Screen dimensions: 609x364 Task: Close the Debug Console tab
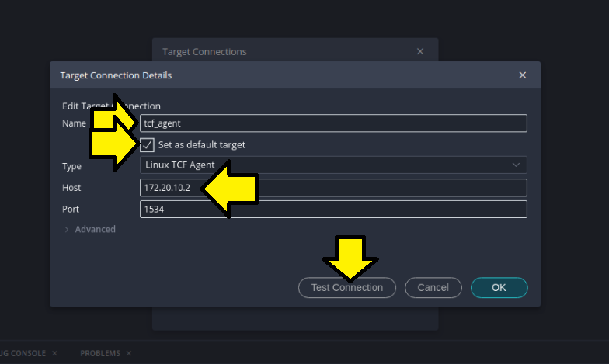(54, 353)
